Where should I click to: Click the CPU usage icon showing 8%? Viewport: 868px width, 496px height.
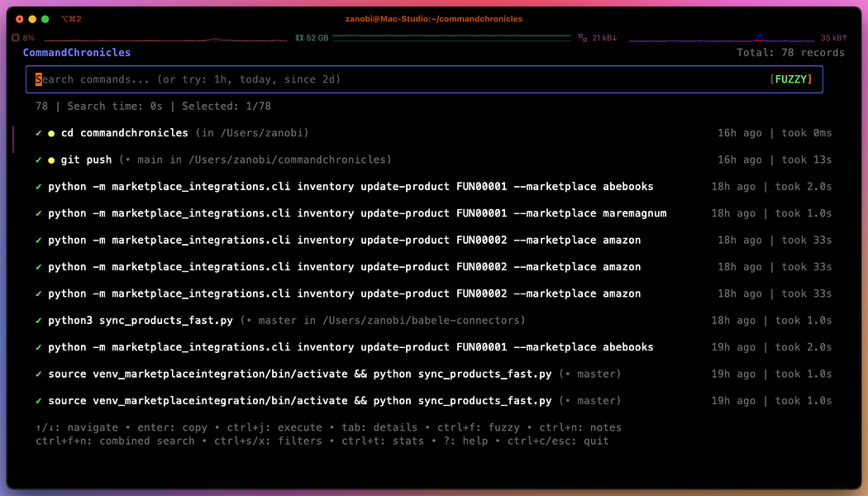[x=16, y=38]
